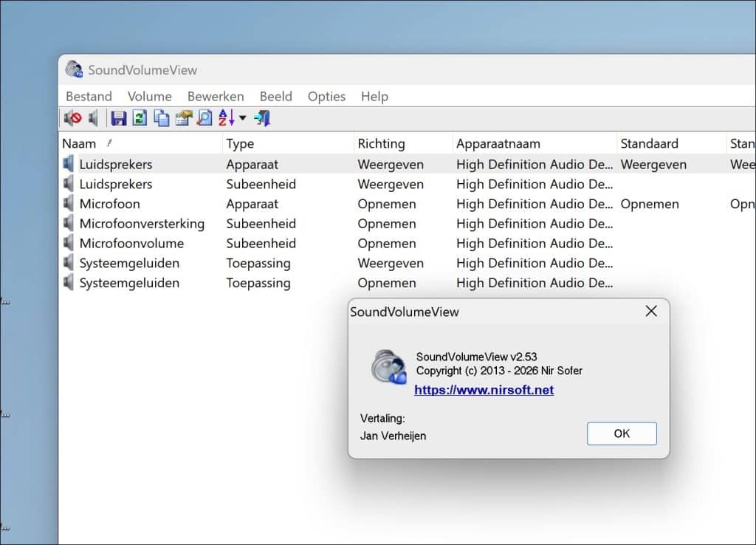756x545 pixels.
Task: Click the SoundVolumeView icon in the title bar
Action: tap(75, 69)
